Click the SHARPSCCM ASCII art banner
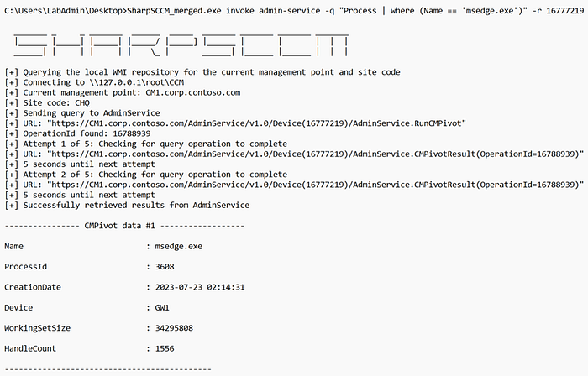Image resolution: width=588 pixels, height=376 pixels. [x=181, y=45]
